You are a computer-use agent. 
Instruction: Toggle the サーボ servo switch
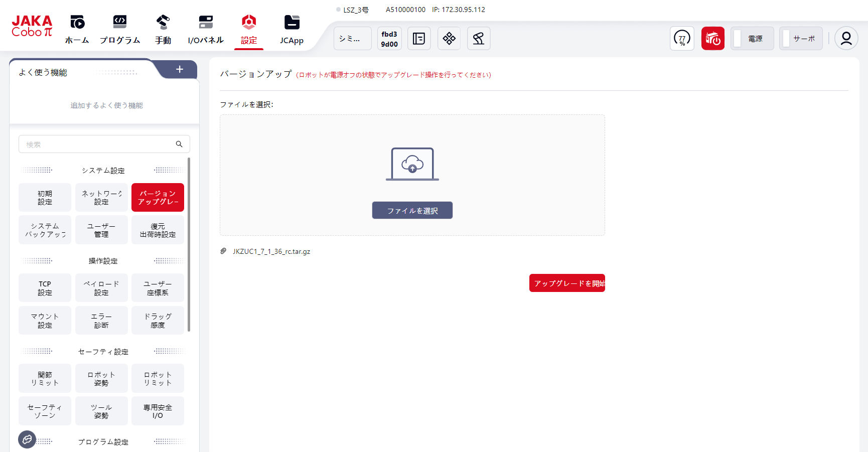click(800, 39)
